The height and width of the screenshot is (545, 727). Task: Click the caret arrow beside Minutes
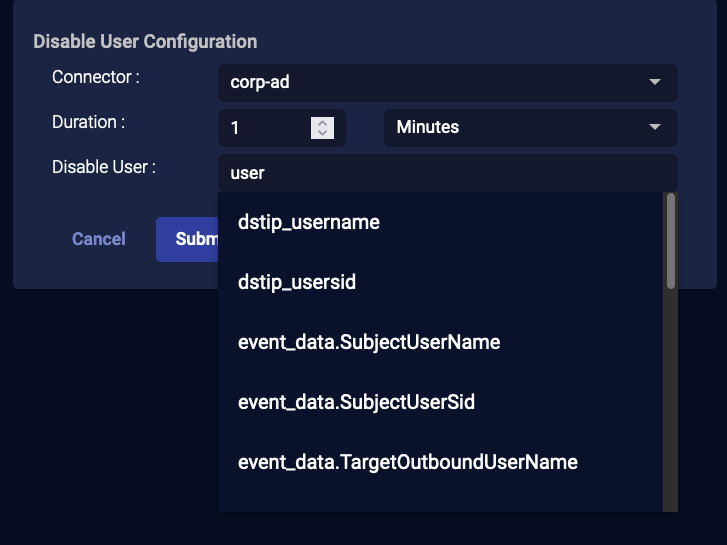pos(655,128)
